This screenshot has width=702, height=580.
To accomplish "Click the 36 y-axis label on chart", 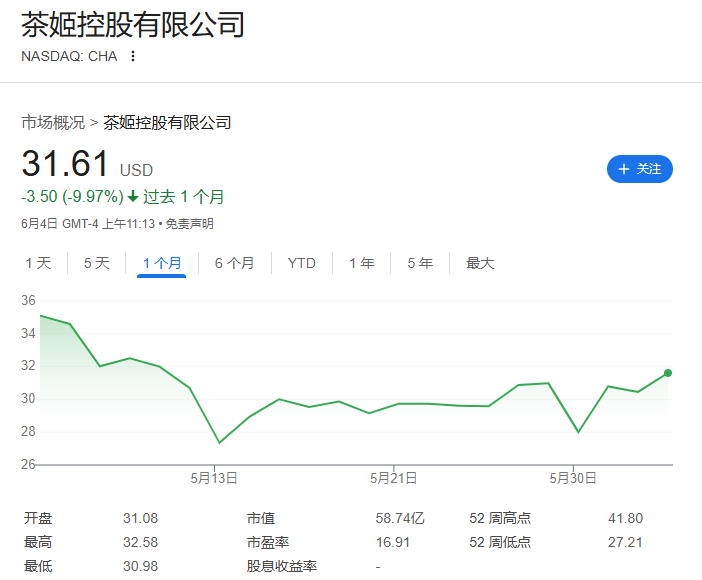I will coord(28,300).
